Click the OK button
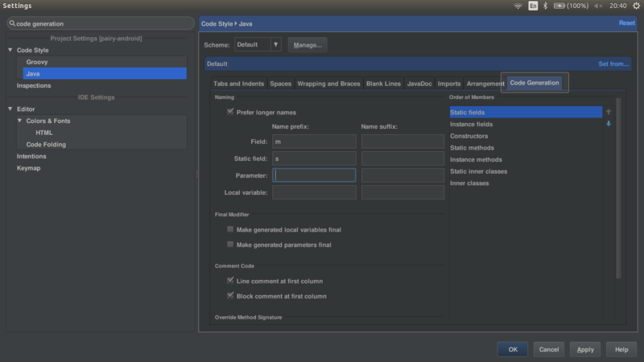Image resolution: width=644 pixels, height=362 pixels. click(x=513, y=349)
